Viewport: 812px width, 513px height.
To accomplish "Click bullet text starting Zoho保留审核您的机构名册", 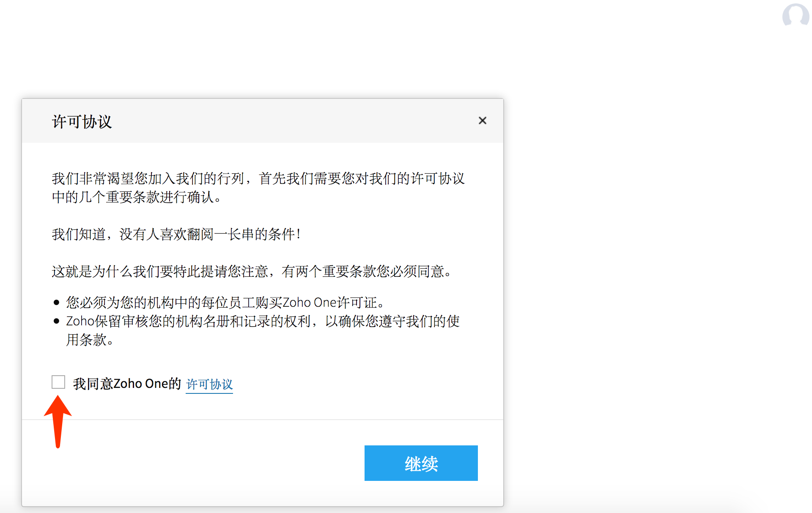I will point(262,321).
